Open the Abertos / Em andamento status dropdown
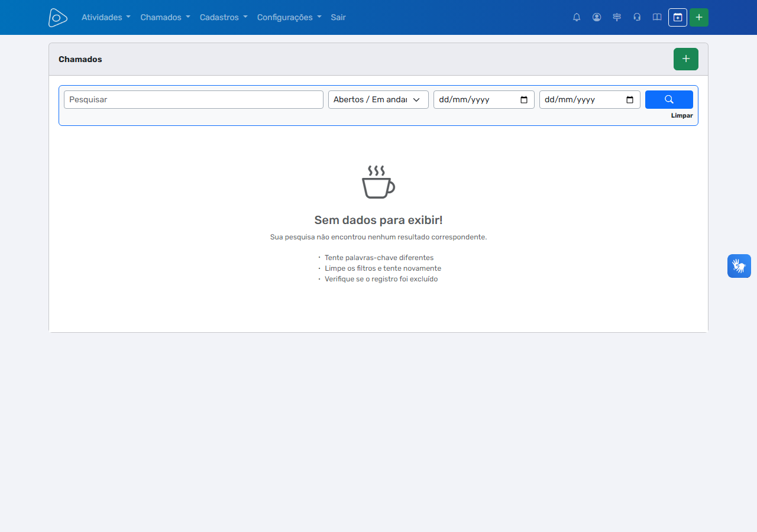Image resolution: width=757 pixels, height=532 pixels. point(378,99)
